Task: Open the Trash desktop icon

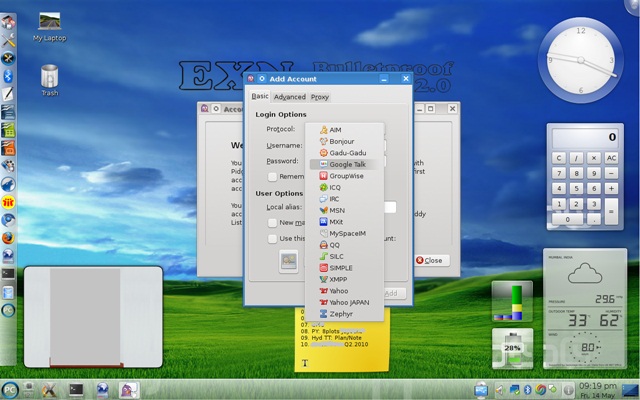Action: point(49,78)
